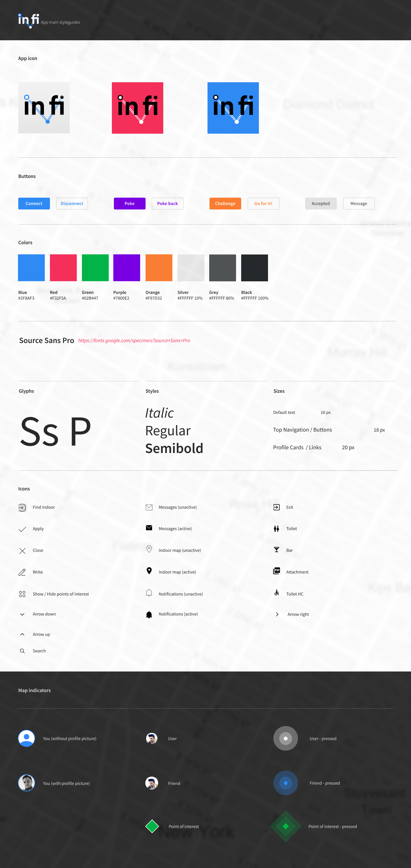Select the Green #02B447 color swatch
This screenshot has width=411, height=868.
click(95, 268)
